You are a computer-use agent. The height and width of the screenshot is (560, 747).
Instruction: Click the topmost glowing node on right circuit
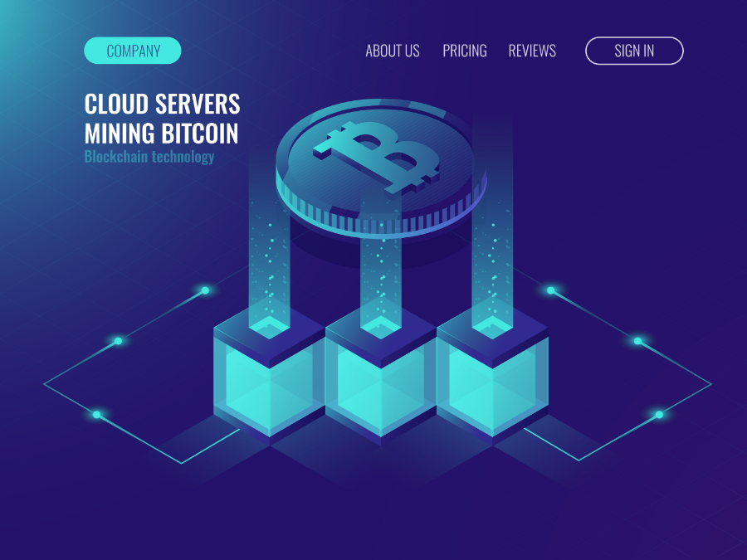[550, 290]
